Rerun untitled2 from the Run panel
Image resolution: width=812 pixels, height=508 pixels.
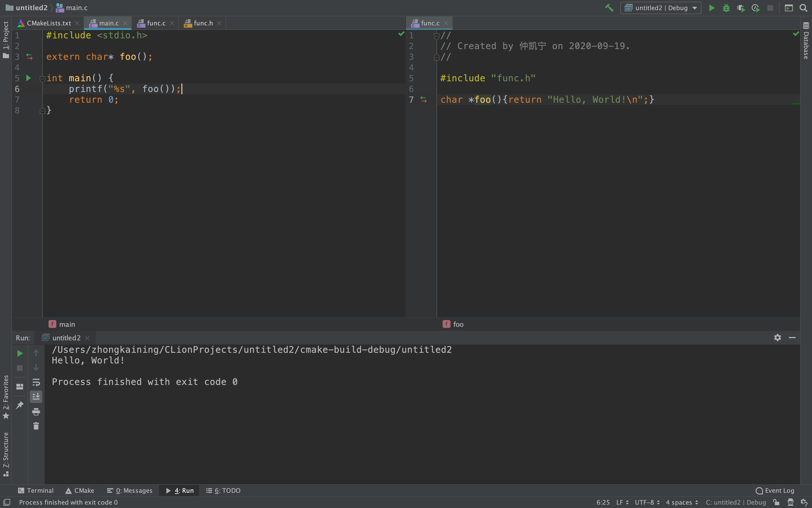[20, 353]
